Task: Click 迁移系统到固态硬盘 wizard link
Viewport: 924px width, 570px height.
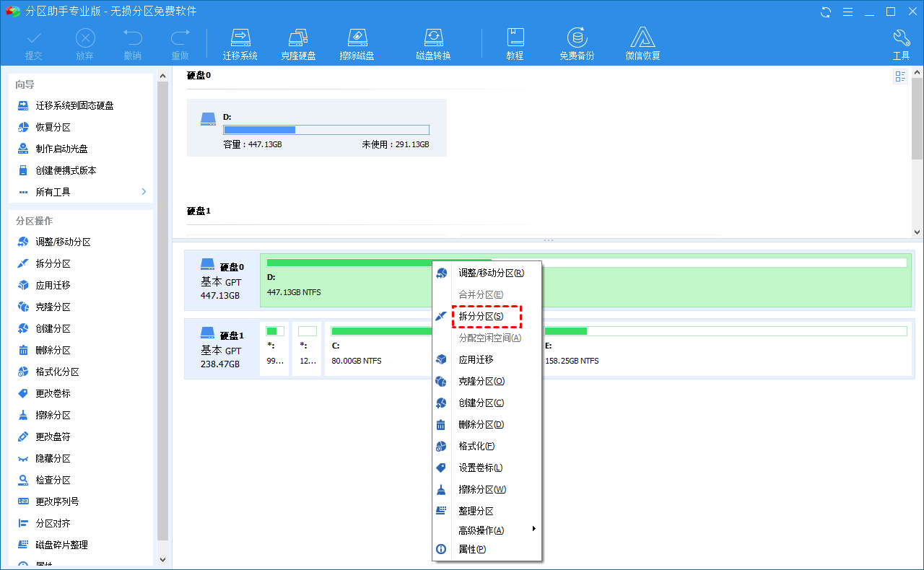Action: 74,105
